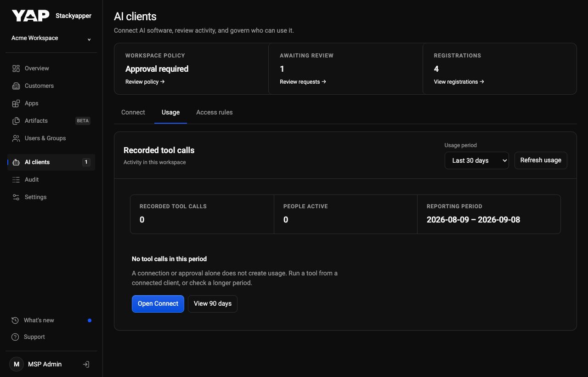
Task: Click the View registrations link
Action: click(459, 82)
